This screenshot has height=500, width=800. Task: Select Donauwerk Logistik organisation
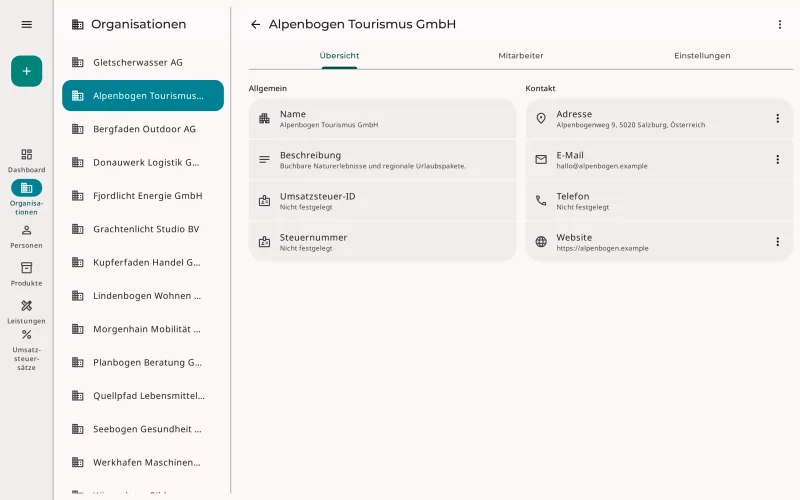pos(143,162)
